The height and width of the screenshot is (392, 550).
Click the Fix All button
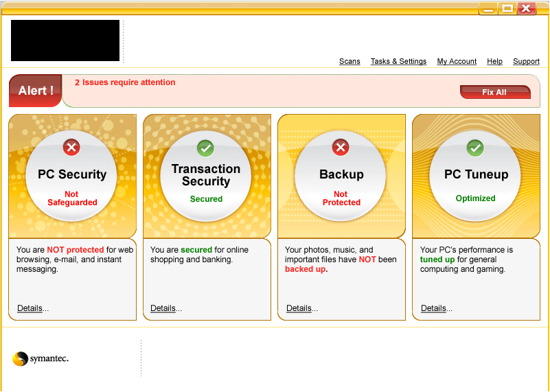(x=495, y=92)
